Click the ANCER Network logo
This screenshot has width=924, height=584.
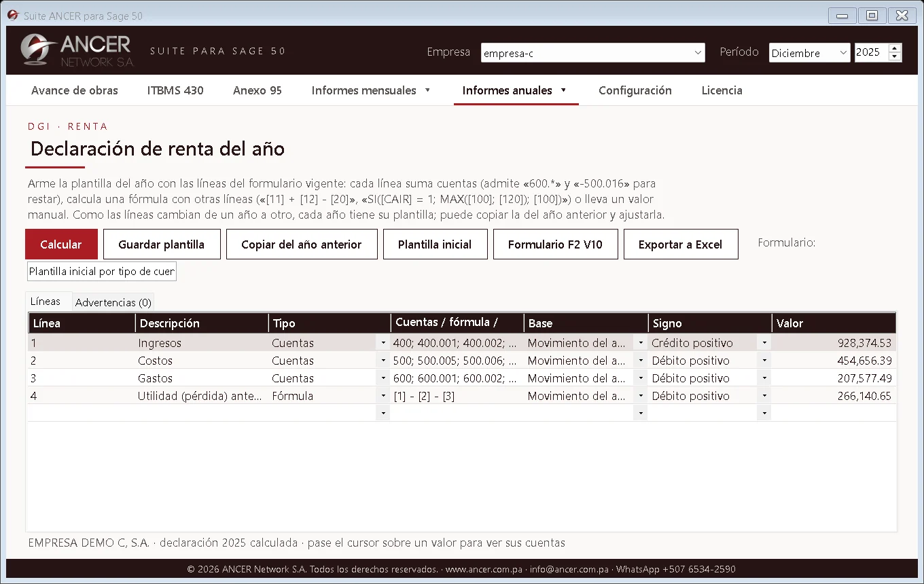click(77, 50)
